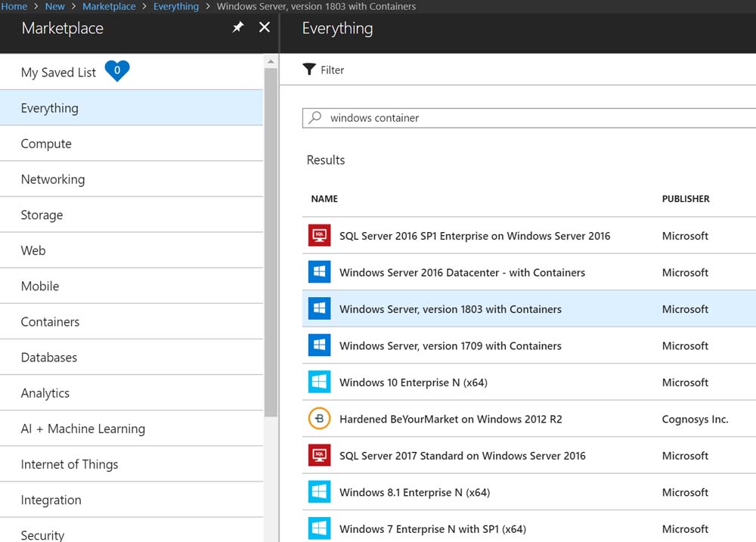Open Windows Server, version 1709 with Containers
Screen dimensions: 756x542
[450, 345]
